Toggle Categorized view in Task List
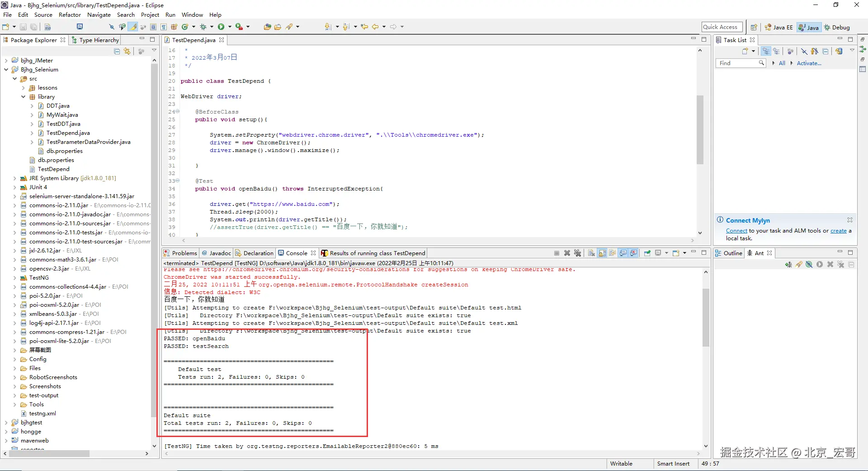 point(766,51)
